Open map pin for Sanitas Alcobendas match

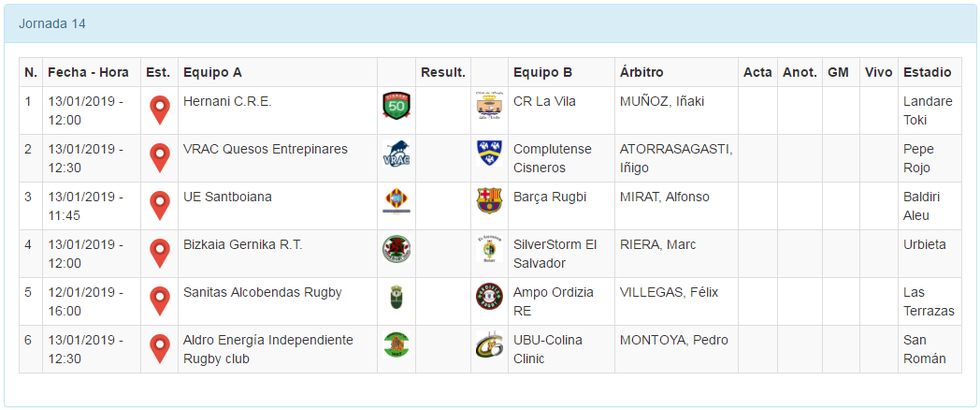point(161,300)
